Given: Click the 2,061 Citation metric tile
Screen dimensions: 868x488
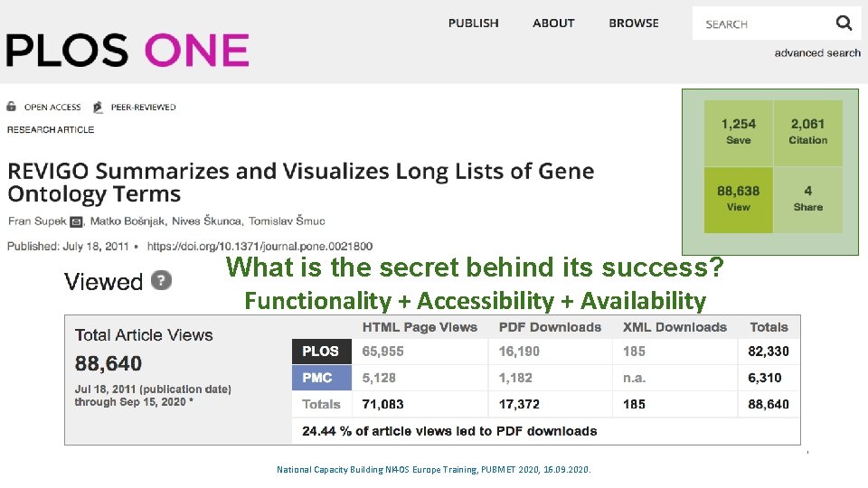Looking at the screenshot, I should click(x=808, y=133).
